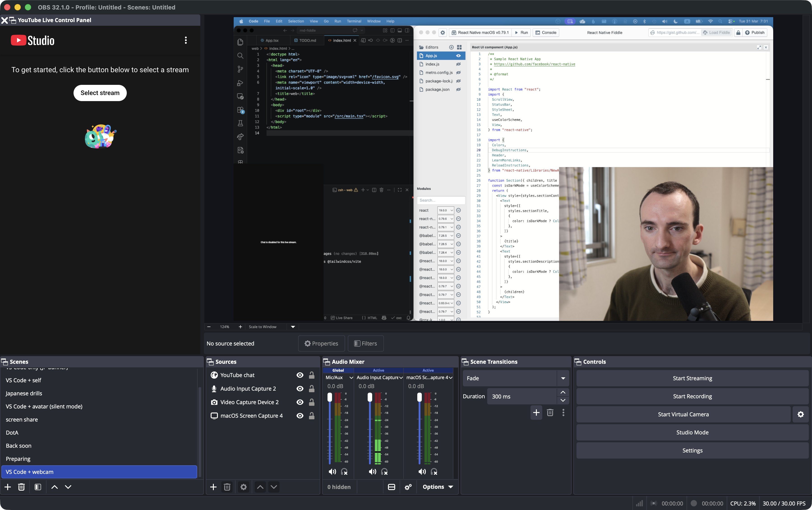Add a new scene with plus icon

point(8,487)
